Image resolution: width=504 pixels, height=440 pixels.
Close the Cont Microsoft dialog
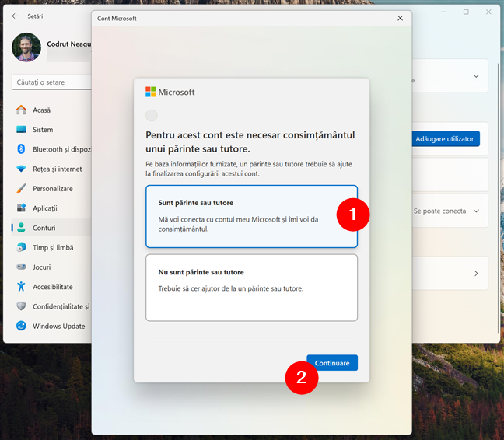(x=401, y=19)
